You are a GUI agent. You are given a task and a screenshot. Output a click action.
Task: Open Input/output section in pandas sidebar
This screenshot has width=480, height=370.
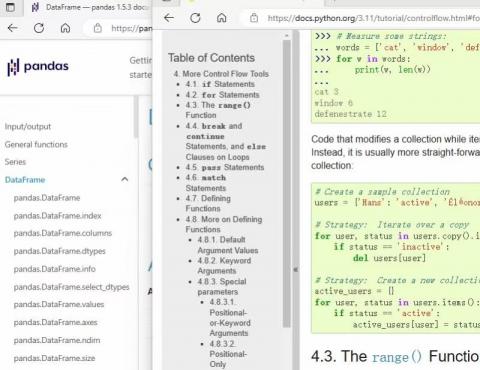[x=28, y=127]
